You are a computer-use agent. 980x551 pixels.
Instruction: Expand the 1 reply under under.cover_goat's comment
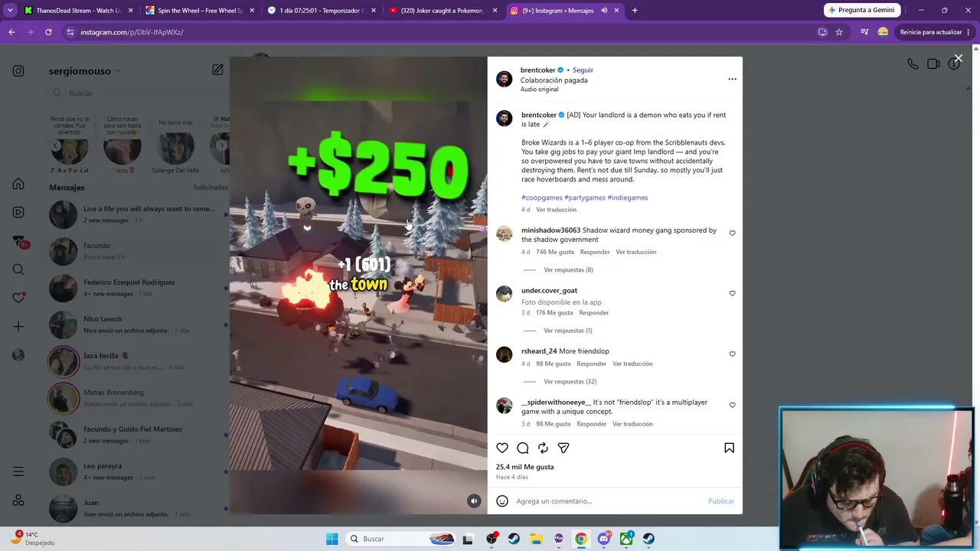click(568, 331)
